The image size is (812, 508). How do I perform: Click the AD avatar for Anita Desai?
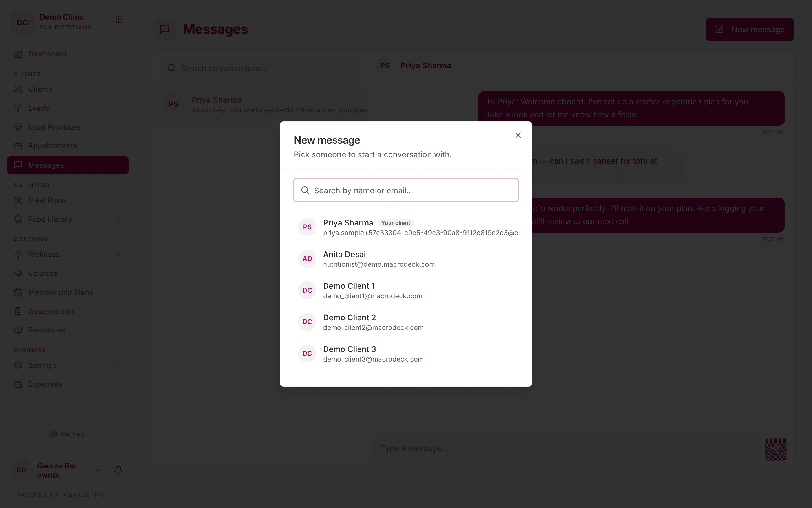(307, 259)
